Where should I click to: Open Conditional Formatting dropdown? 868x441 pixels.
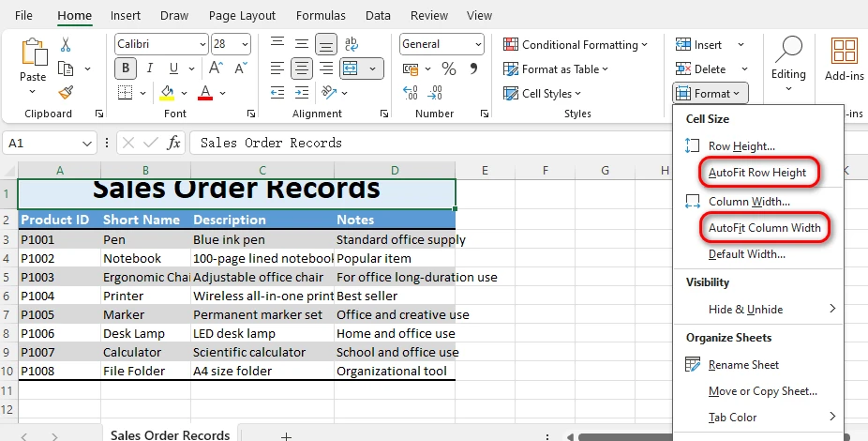click(x=576, y=45)
